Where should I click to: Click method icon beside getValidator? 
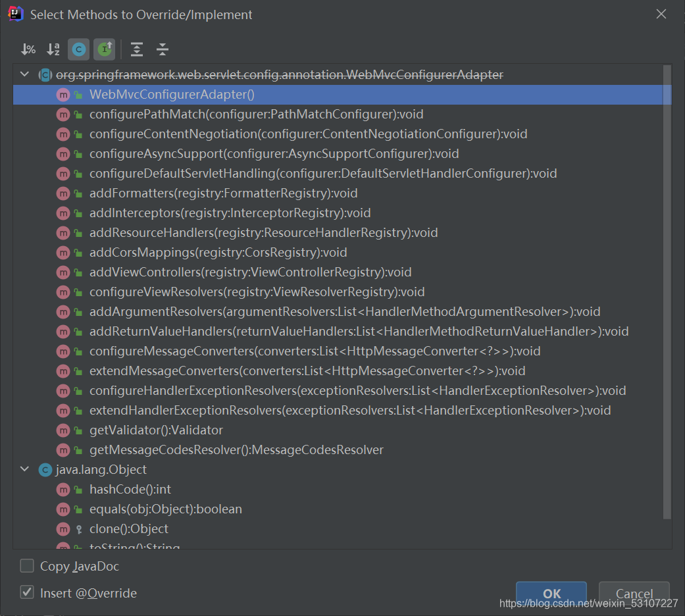[63, 430]
